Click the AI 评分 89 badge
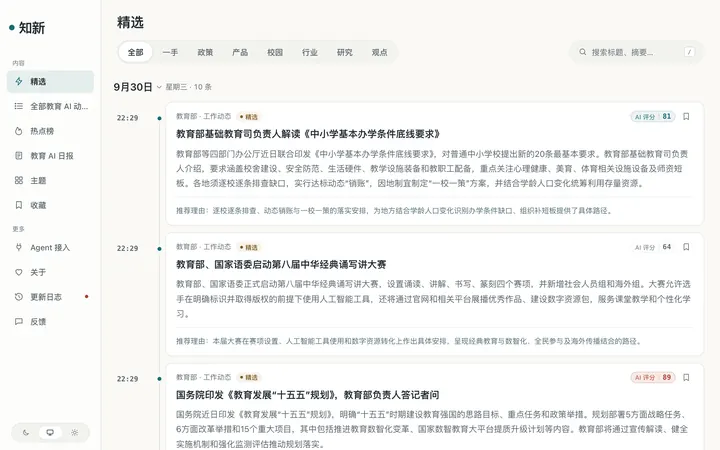The image size is (720, 450). pyautogui.click(x=652, y=377)
